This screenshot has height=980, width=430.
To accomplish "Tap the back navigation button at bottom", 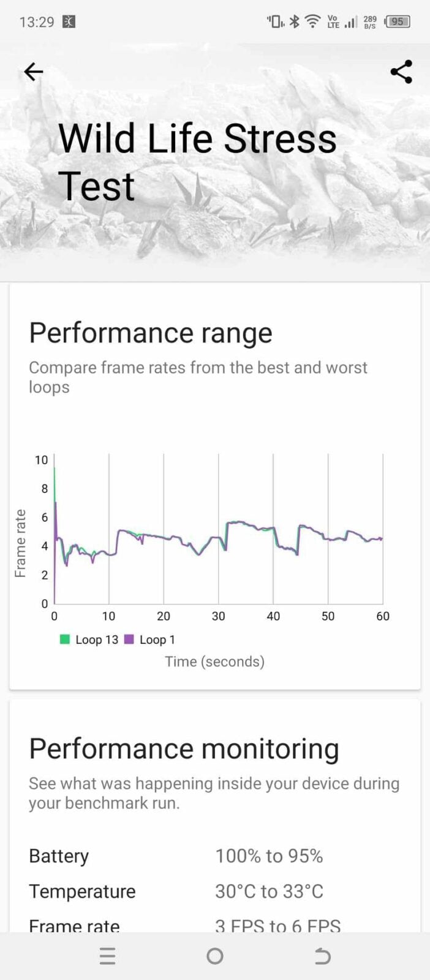I will click(322, 956).
